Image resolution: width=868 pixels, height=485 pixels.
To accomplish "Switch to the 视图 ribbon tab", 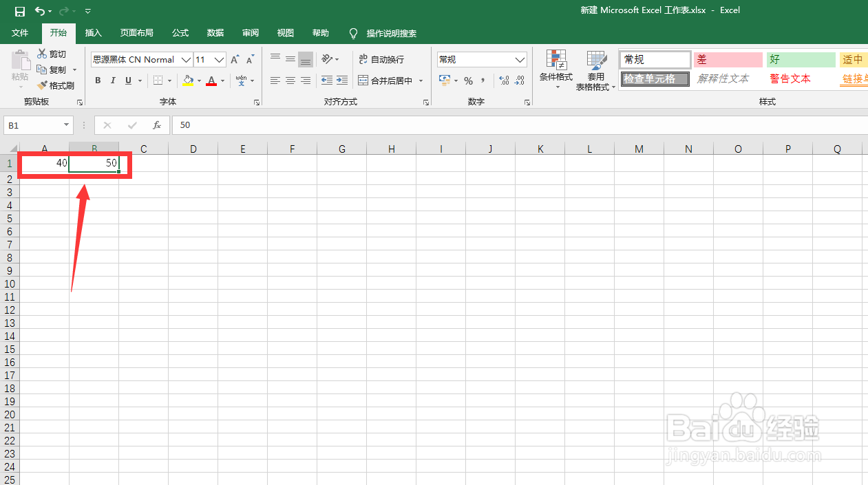I will [285, 33].
